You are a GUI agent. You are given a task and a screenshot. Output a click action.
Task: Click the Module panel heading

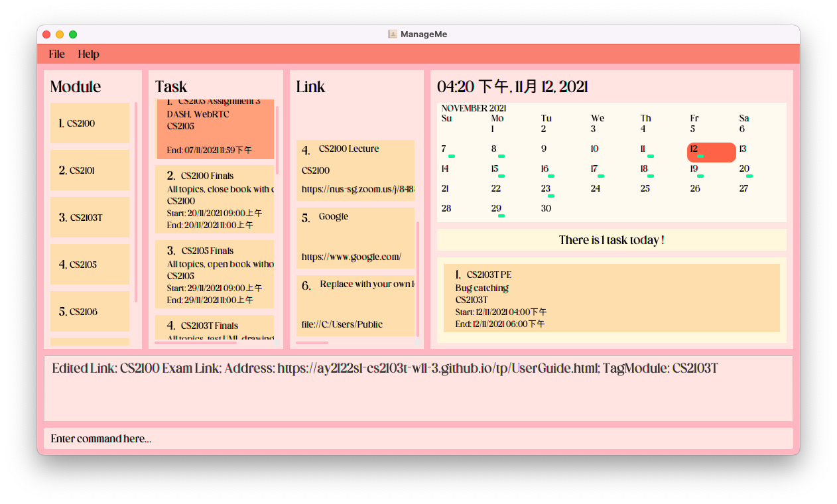(76, 87)
